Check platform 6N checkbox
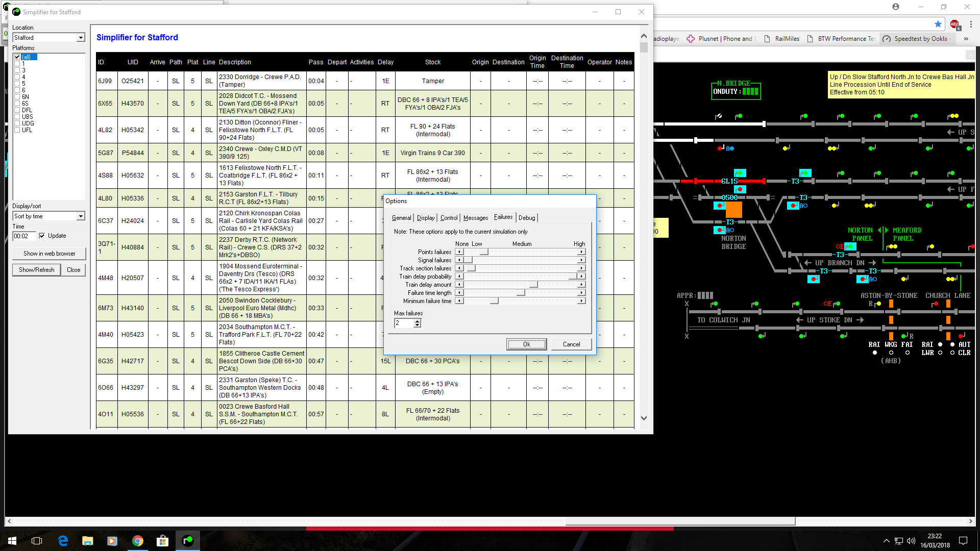The width and height of the screenshot is (980, 551). pyautogui.click(x=17, y=97)
